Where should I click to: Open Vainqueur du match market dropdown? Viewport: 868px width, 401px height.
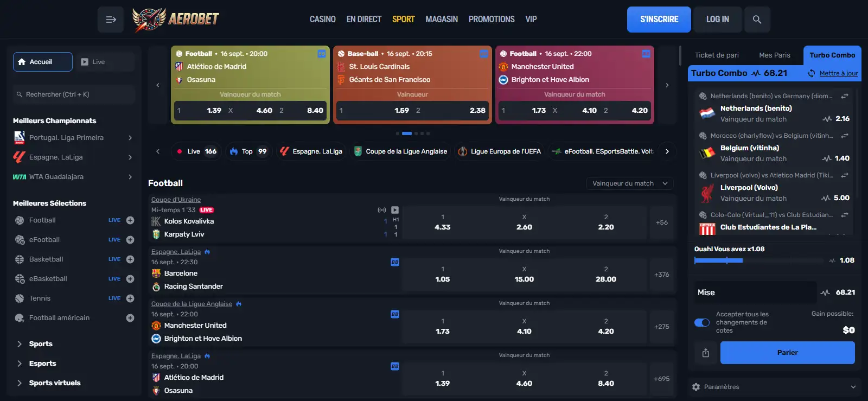point(630,183)
